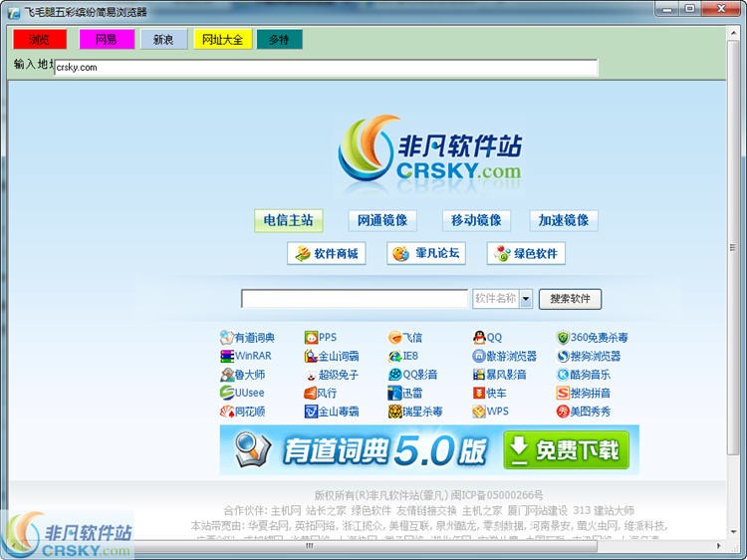Viewport: 747px width, 560px height.
Task: Click the horizontal scrollbar thumb
Action: [309, 546]
